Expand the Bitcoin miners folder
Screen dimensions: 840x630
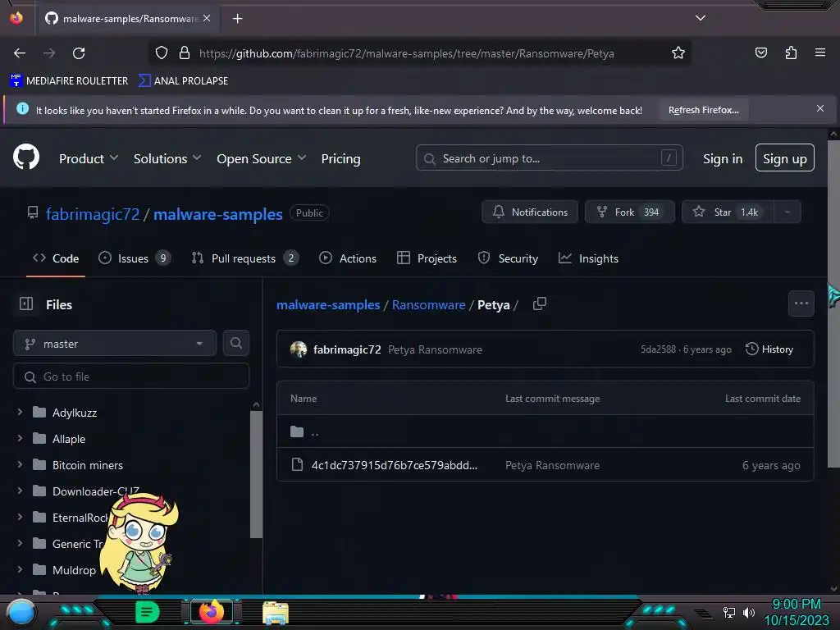[20, 464]
